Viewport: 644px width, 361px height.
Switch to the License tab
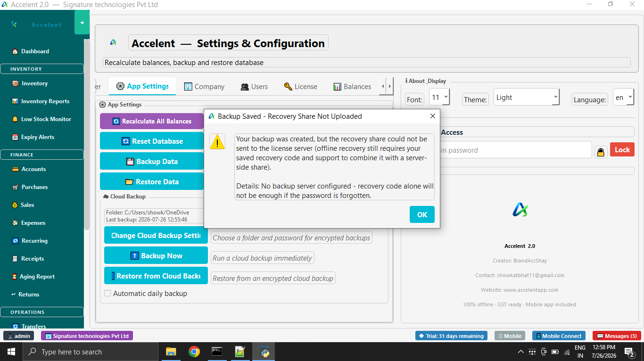tap(300, 87)
